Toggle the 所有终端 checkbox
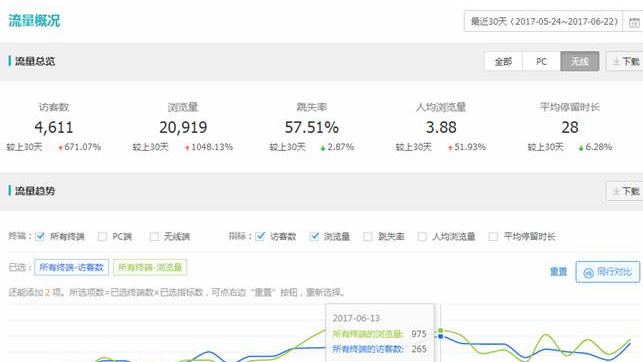Image resolution: width=643 pixels, height=362 pixels. tap(40, 237)
